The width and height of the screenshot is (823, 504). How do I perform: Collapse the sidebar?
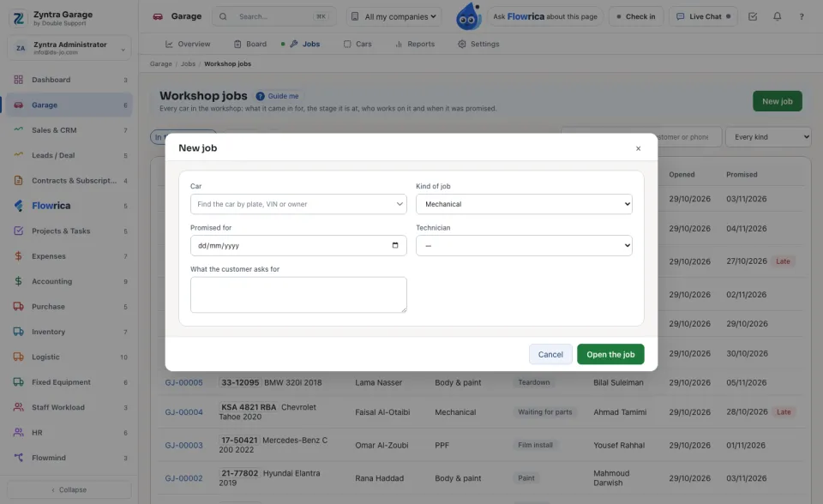tap(69, 489)
